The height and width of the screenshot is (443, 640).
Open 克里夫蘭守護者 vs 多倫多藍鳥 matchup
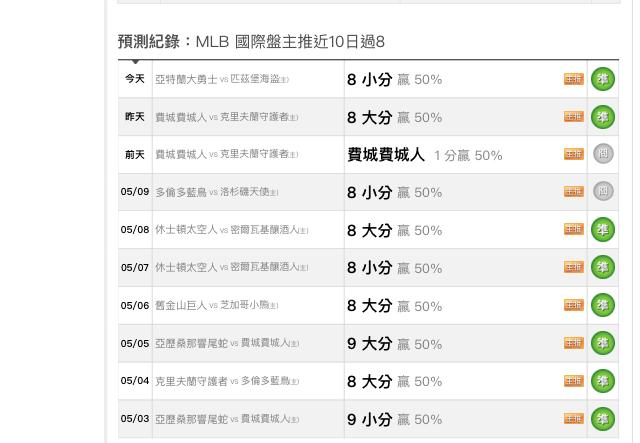(227, 381)
